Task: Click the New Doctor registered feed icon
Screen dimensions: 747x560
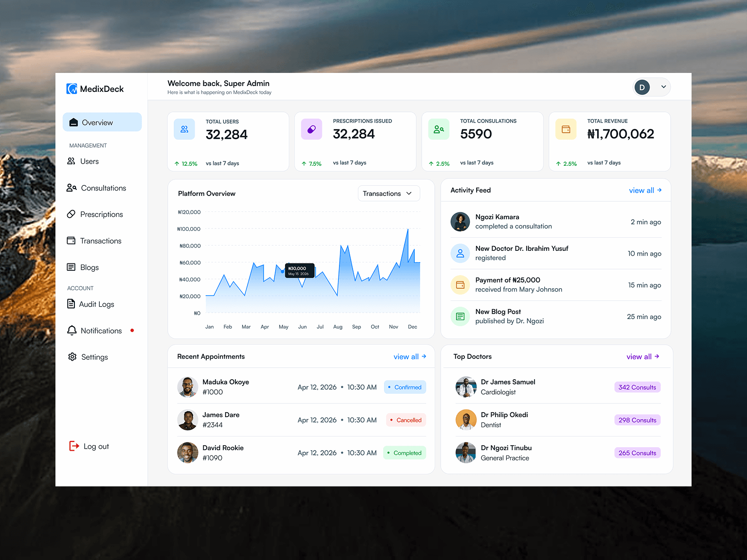Action: [x=460, y=253]
